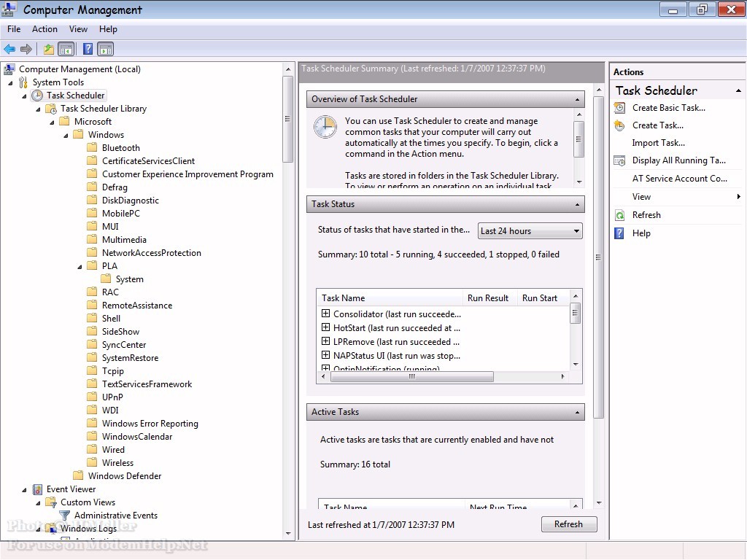Image resolution: width=747 pixels, height=560 pixels.
Task: Open the View menu in menu bar
Action: click(x=78, y=29)
